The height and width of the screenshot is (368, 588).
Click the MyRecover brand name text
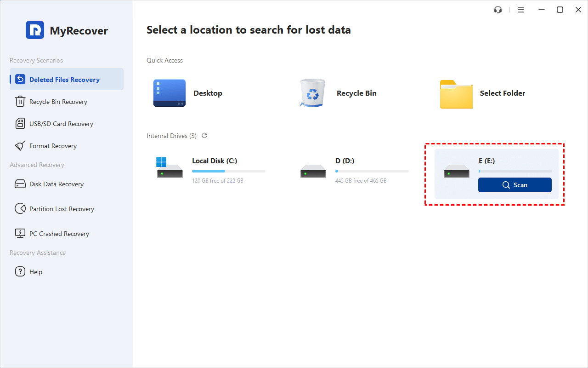tap(79, 31)
